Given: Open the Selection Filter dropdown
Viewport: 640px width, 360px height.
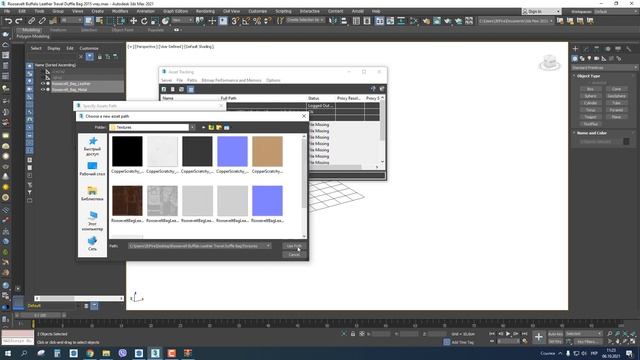Looking at the screenshot, I should pyautogui.click(x=71, y=20).
